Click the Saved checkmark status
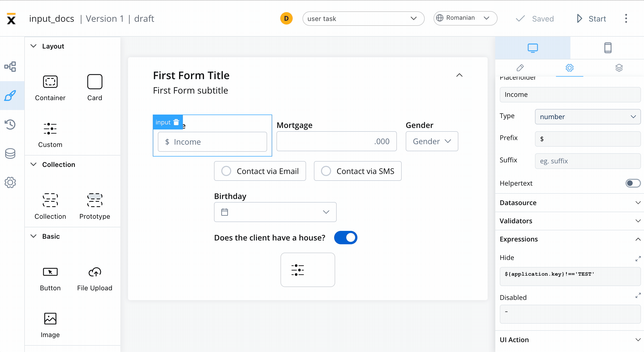This screenshot has height=352, width=644. click(535, 19)
